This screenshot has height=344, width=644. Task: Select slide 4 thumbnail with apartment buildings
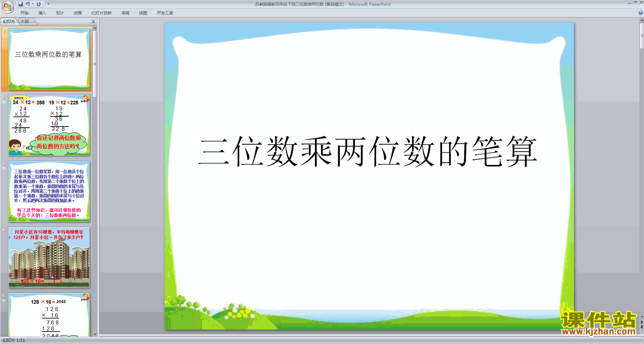(49, 257)
